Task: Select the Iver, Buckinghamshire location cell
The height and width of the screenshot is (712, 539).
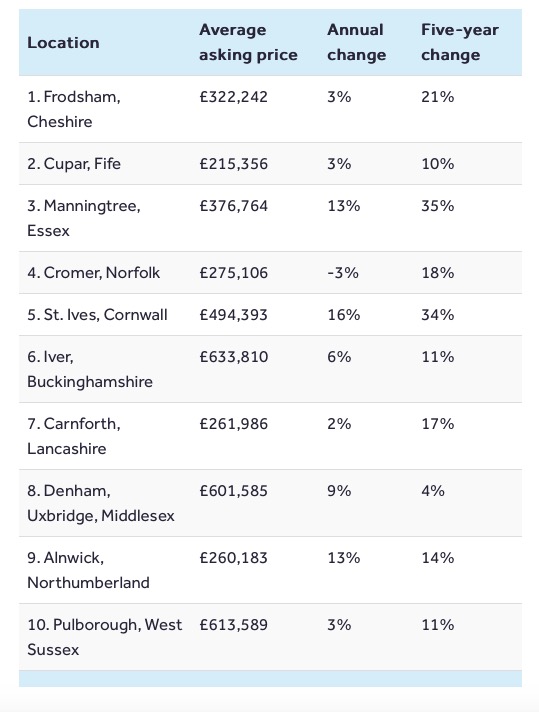Action: pos(90,369)
